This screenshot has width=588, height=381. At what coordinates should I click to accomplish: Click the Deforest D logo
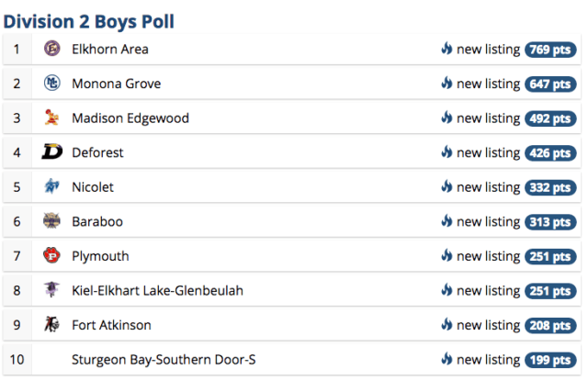pos(51,151)
